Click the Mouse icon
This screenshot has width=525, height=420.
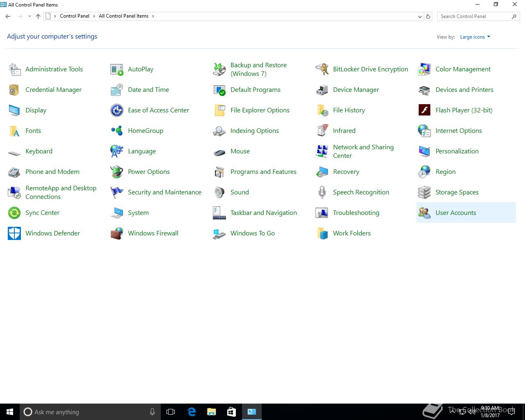click(x=219, y=152)
